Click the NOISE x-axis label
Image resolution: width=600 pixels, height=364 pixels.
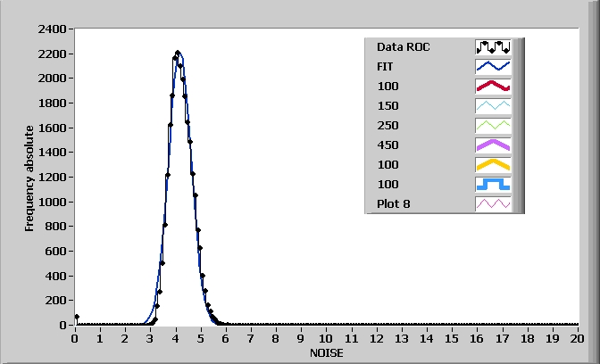click(326, 353)
